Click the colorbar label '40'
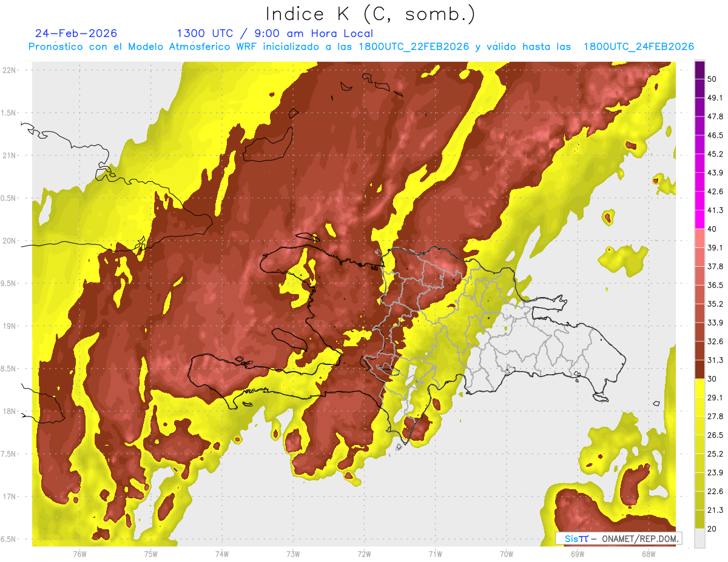 point(712,229)
